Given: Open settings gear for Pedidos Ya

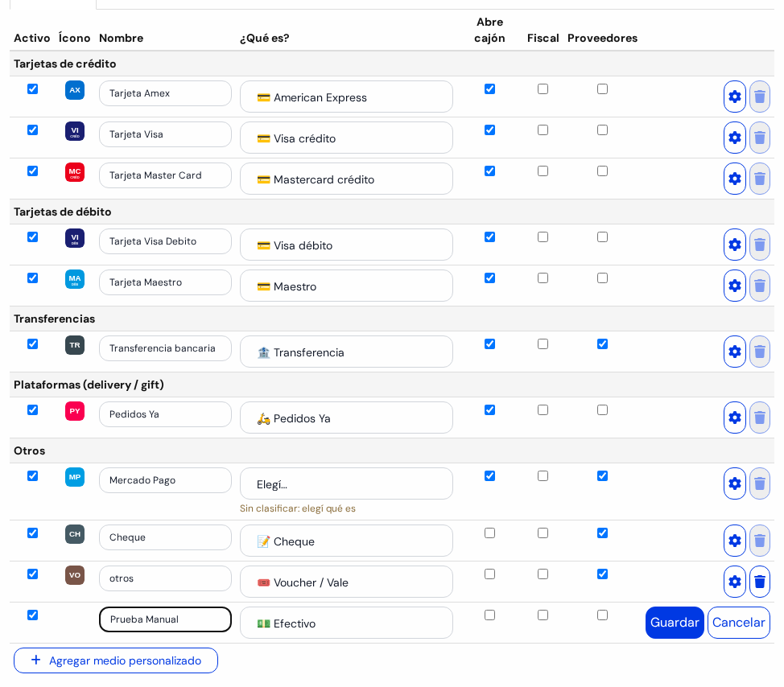Looking at the screenshot, I should point(735,418).
